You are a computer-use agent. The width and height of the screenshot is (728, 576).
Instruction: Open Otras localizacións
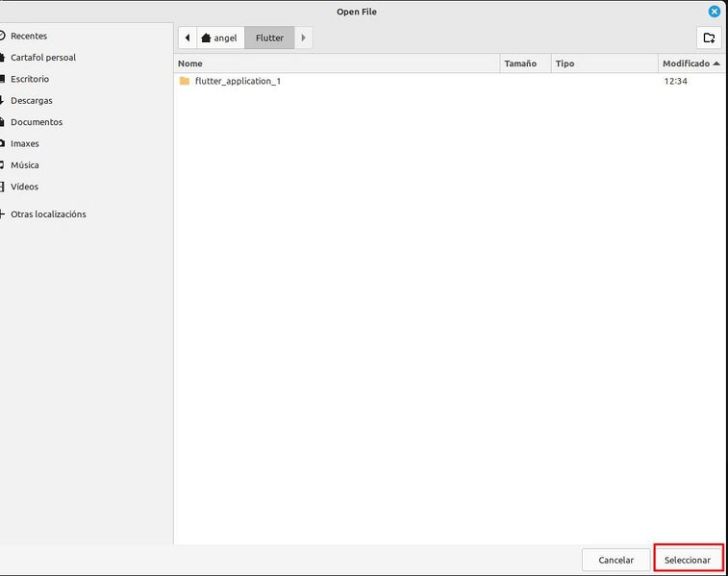(87, 214)
